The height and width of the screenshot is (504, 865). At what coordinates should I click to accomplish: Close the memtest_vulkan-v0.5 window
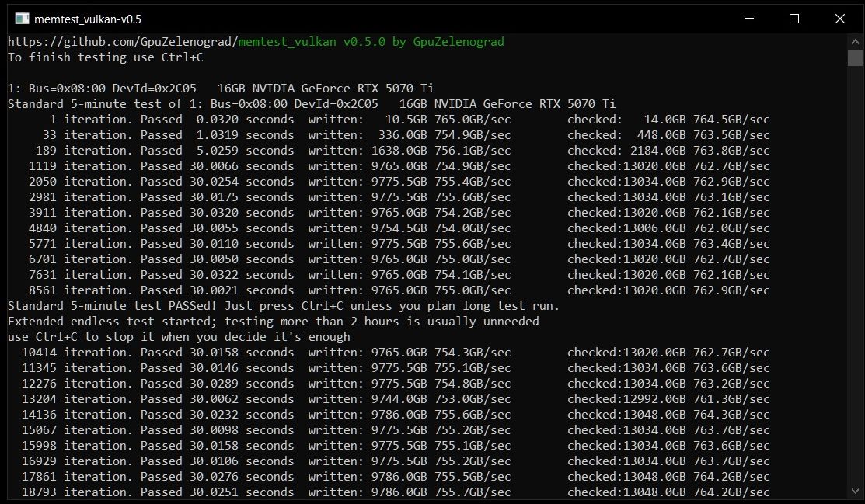point(839,19)
